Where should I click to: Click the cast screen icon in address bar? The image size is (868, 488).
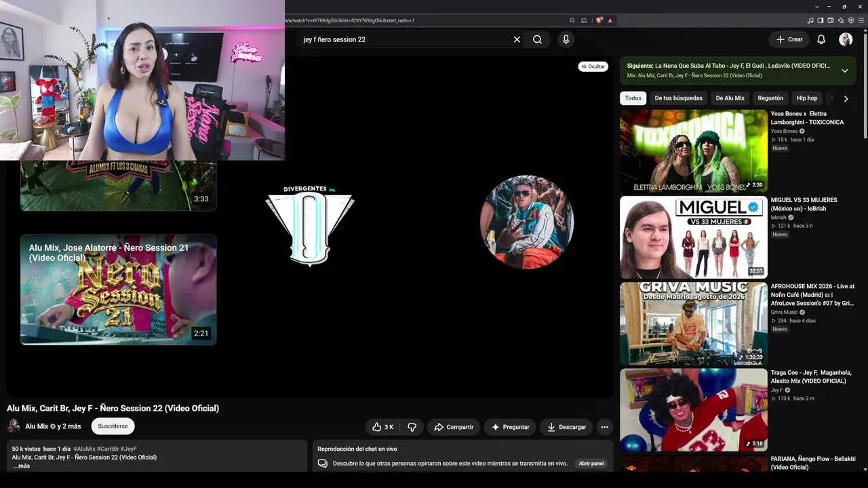click(584, 20)
